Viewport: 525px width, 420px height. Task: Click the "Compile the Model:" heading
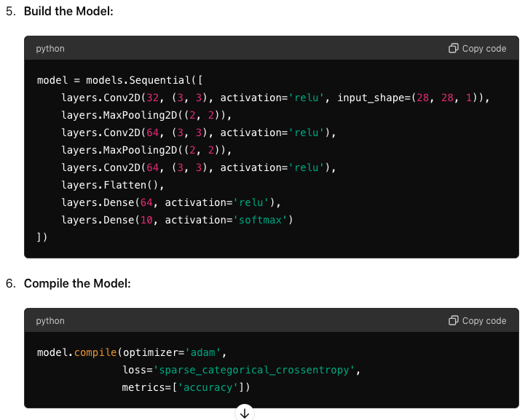click(77, 283)
